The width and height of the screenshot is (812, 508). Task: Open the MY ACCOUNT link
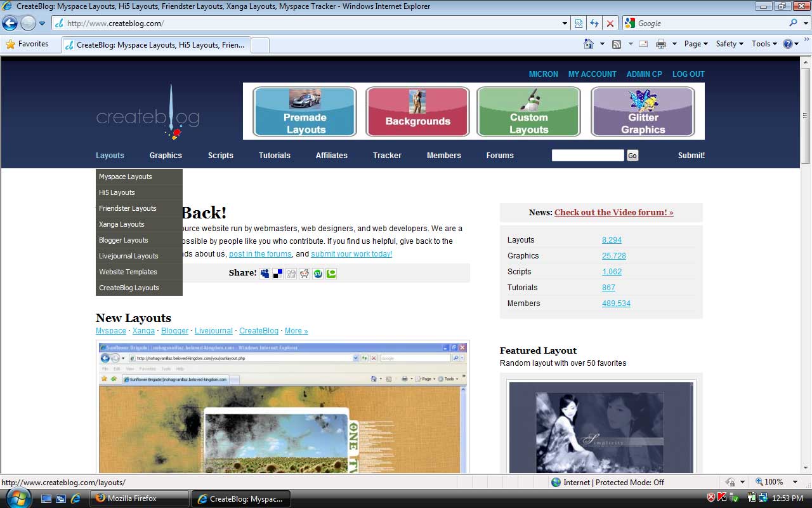[x=592, y=74]
